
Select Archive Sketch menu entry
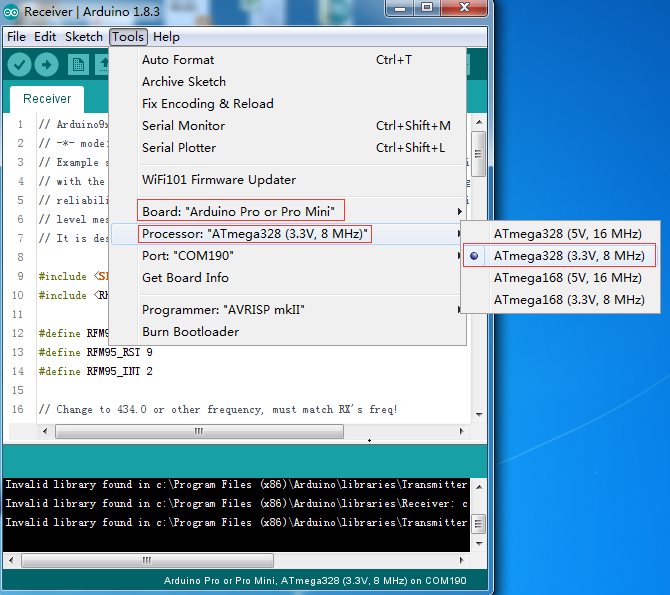coord(288,82)
